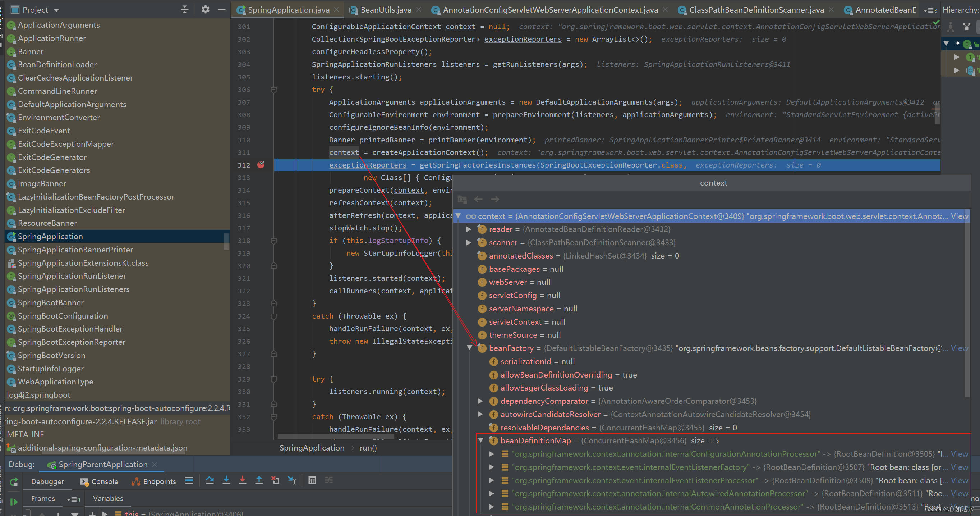Click the SpringApplication breadcrumb in editor
Image resolution: width=980 pixels, height=516 pixels.
tap(312, 448)
